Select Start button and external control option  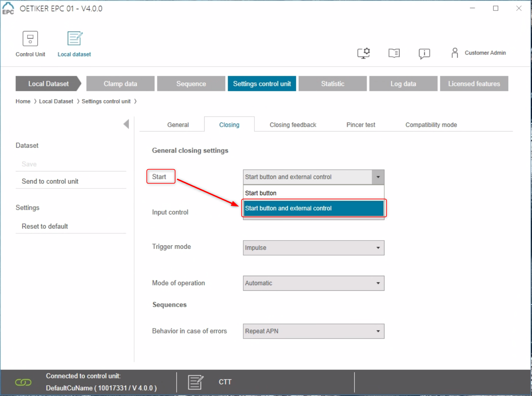tap(313, 208)
